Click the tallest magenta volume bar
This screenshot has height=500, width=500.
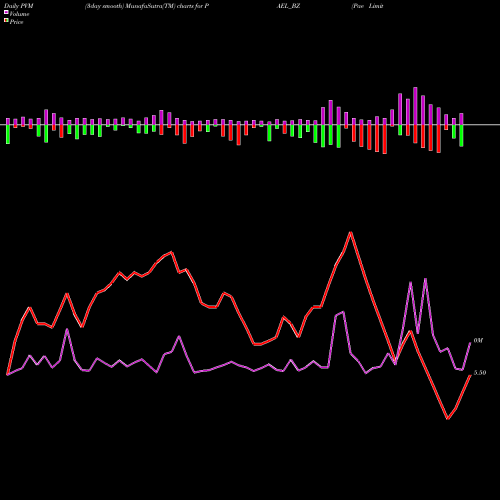[415, 106]
